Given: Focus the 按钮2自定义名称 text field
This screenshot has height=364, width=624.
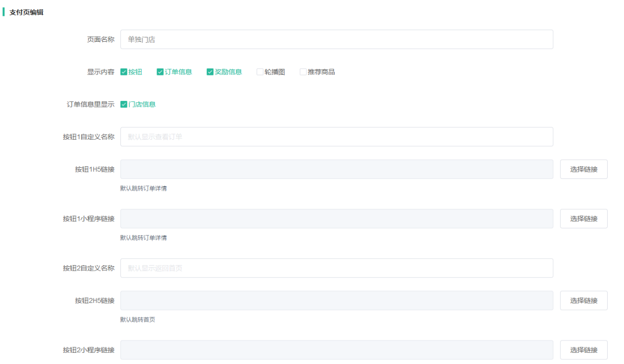Looking at the screenshot, I should click(x=336, y=268).
